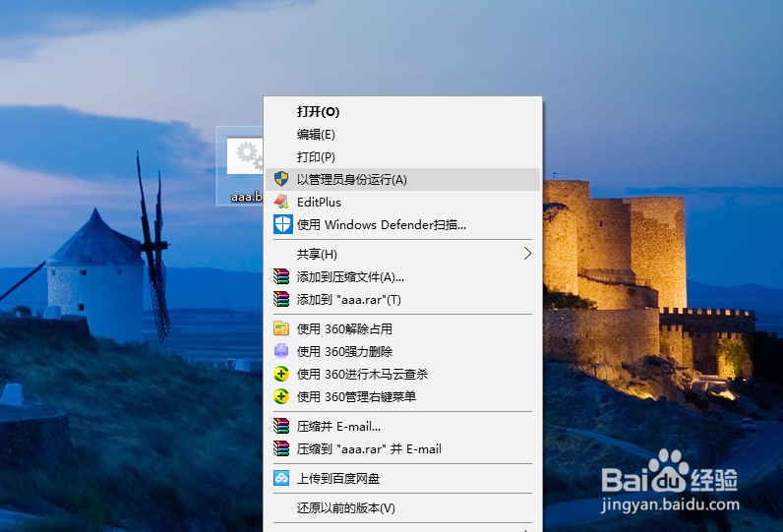Run the file via 以管理员身份运行(A)
Viewport: 783px width, 532px height.
(x=403, y=179)
